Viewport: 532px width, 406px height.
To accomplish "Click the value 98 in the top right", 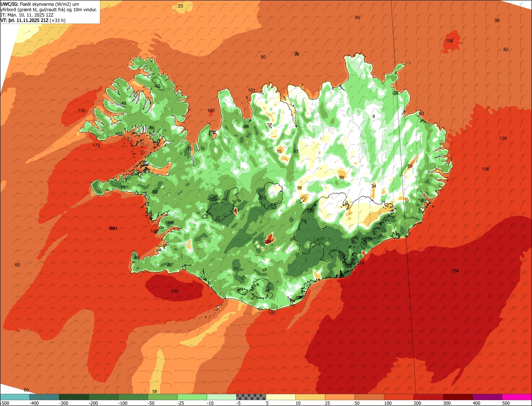I will (497, 20).
